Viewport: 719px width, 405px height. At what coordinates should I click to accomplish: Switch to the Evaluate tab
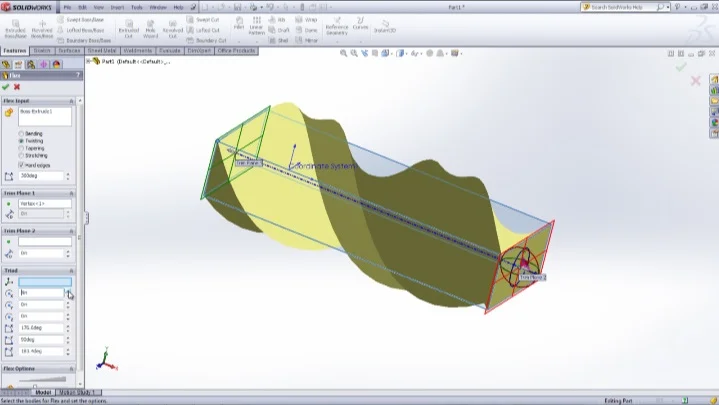(x=170, y=50)
